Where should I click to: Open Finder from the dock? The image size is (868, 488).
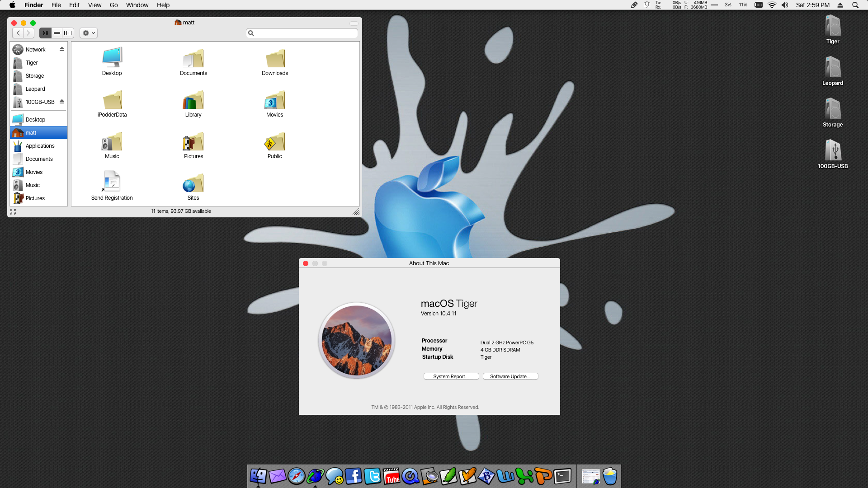point(258,476)
